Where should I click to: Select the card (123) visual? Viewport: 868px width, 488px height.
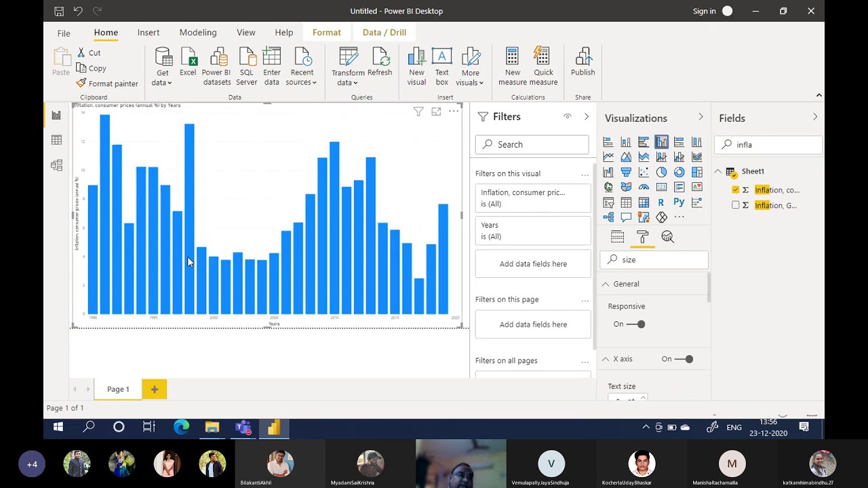pos(661,187)
